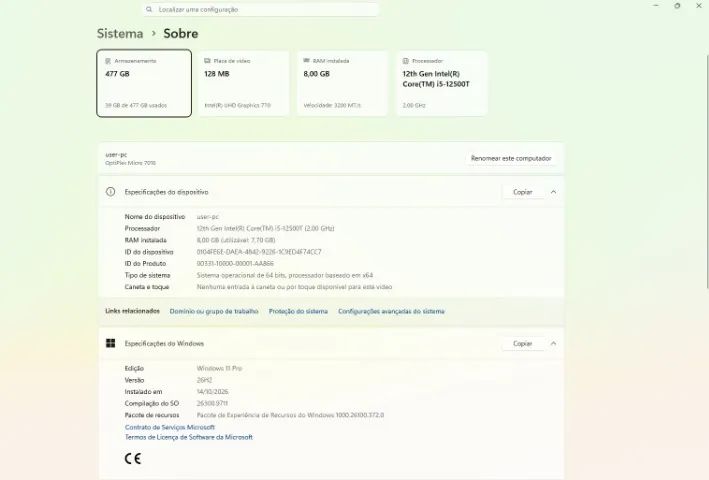The width and height of the screenshot is (709, 480).
Task: Click the Nome do dispositivo value user-pc
Action: point(208,216)
